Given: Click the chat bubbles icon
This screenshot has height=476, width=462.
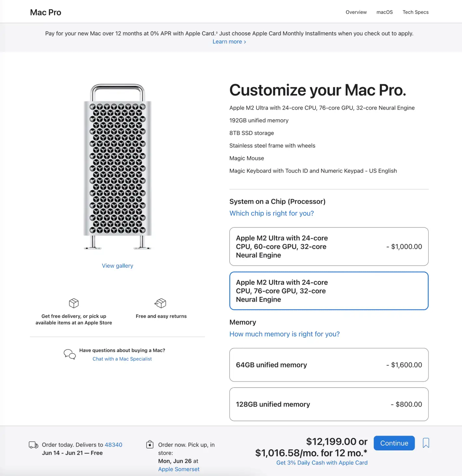Looking at the screenshot, I should 70,354.
